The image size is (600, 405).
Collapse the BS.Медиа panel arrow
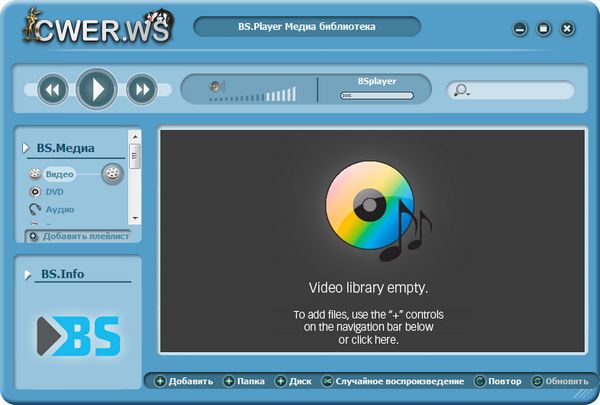tap(26, 148)
